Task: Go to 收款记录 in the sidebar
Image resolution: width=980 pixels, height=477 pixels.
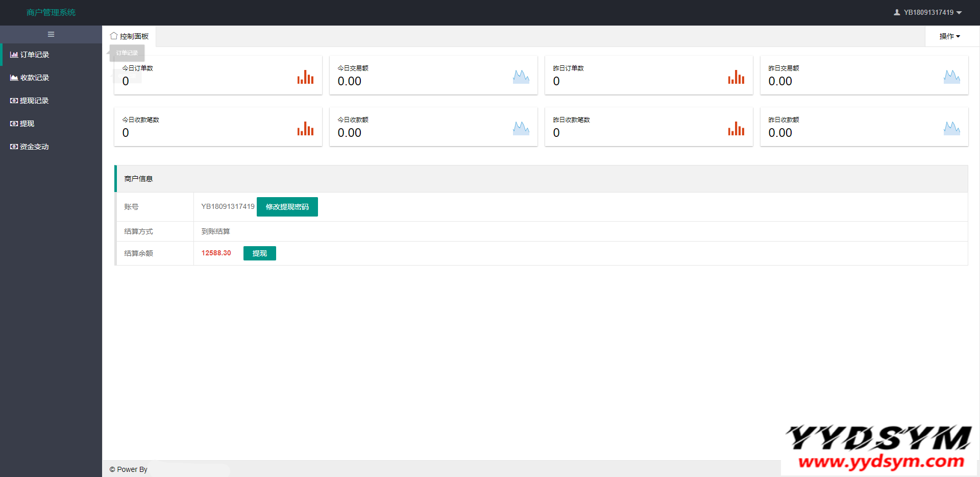Action: point(34,78)
